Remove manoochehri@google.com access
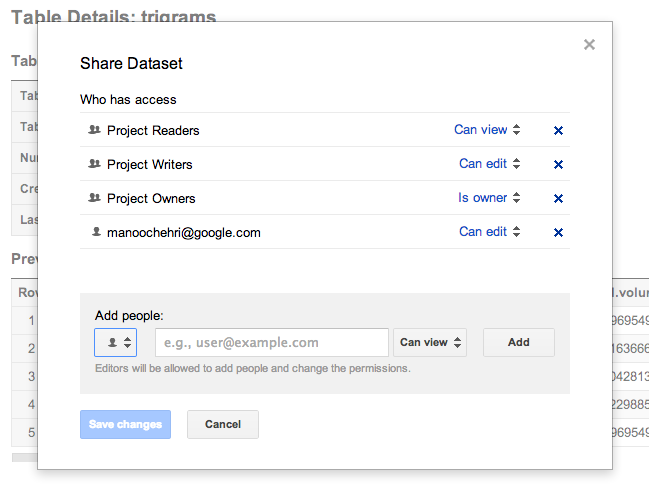The width and height of the screenshot is (649, 486). pyautogui.click(x=558, y=232)
